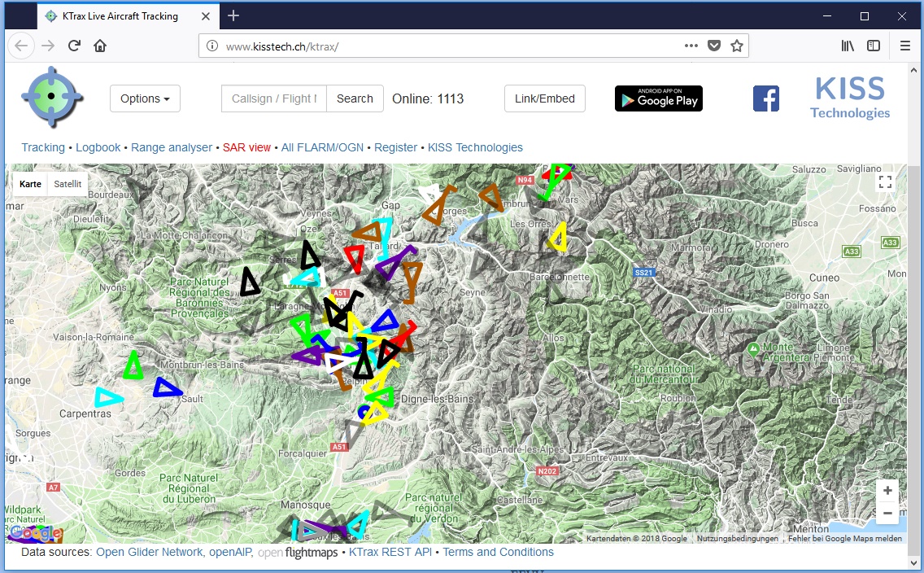Toggle fullscreen map view
The image size is (924, 573).
click(x=886, y=182)
